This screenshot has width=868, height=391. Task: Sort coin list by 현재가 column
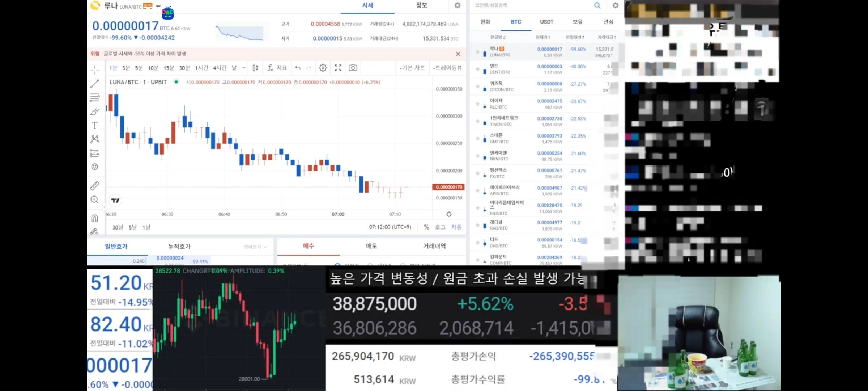[x=543, y=37]
